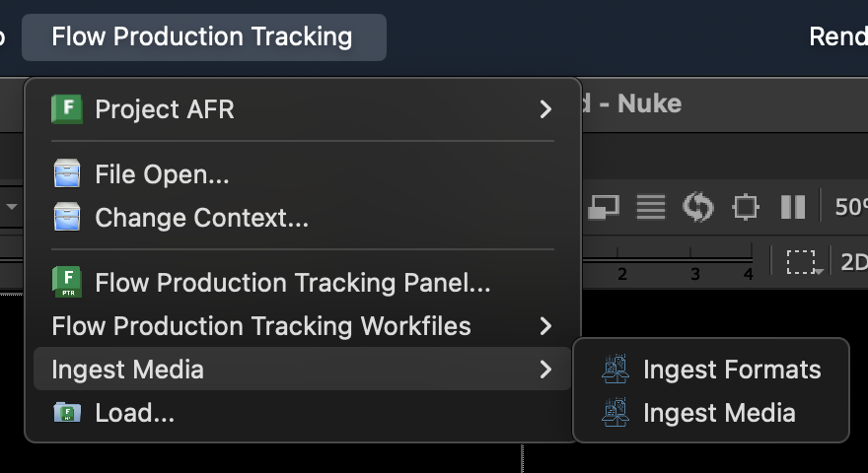Toggle the viewer pause button
Image resolution: width=868 pixels, height=473 pixels.
click(793, 207)
